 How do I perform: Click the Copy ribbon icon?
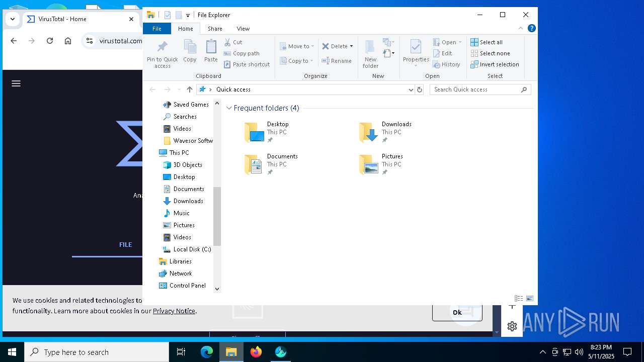click(x=190, y=51)
